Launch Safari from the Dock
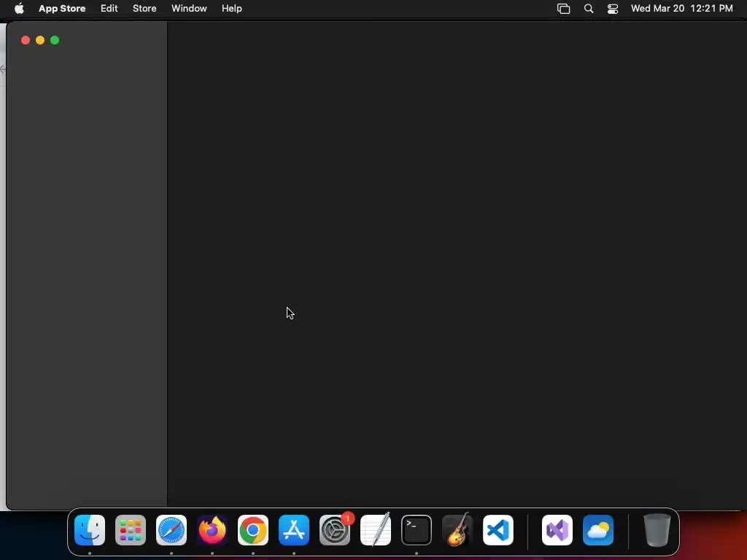747x560 pixels. coord(171,530)
